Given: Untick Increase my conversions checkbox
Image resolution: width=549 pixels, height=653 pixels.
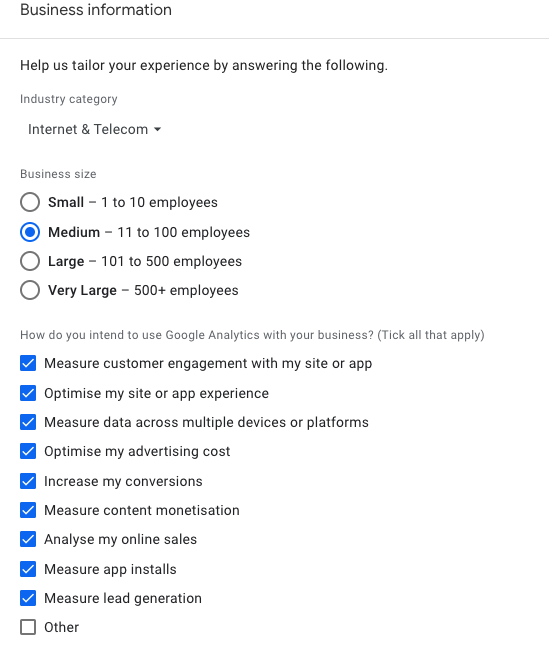Looking at the screenshot, I should pyautogui.click(x=28, y=481).
